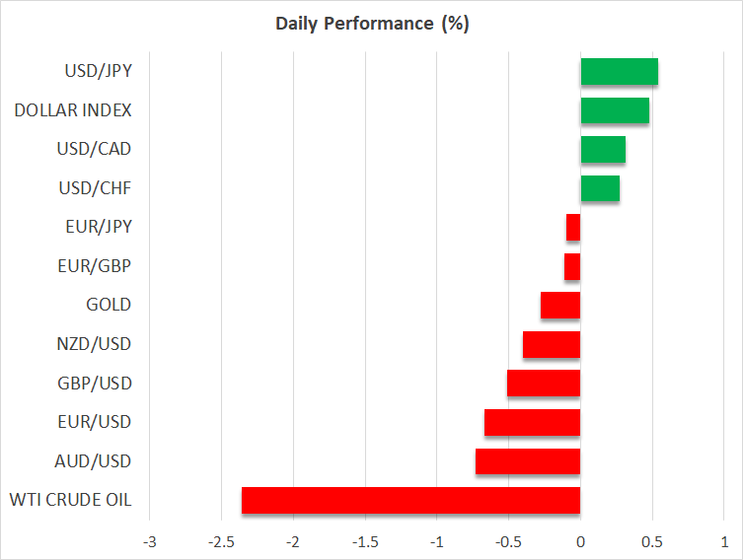Click the green USD/CAD bar

[603, 150]
